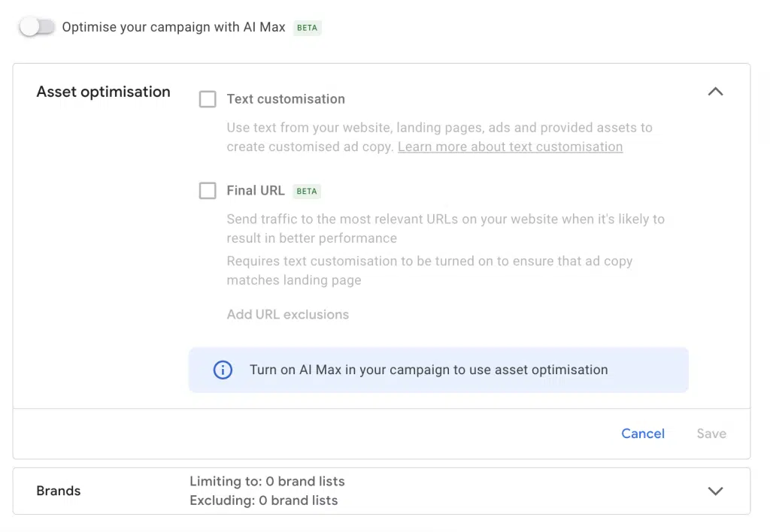Click 'Use text from your website' description
The image size is (770, 532).
439,137
